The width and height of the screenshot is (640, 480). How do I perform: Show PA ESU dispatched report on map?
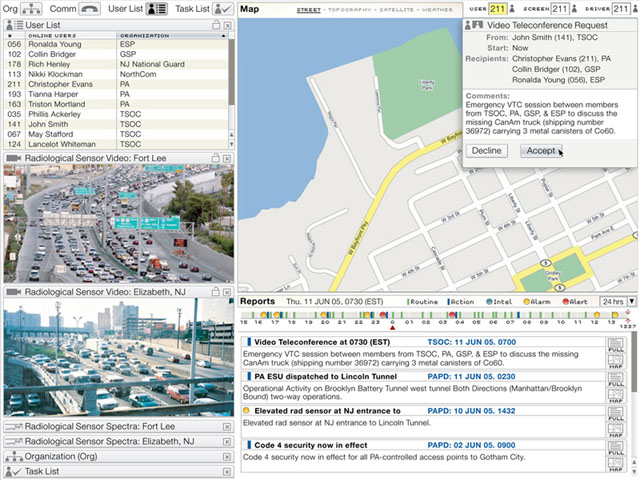pos(616,395)
